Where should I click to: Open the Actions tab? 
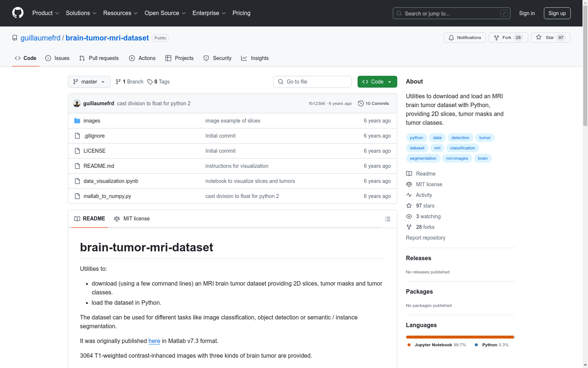(142, 58)
